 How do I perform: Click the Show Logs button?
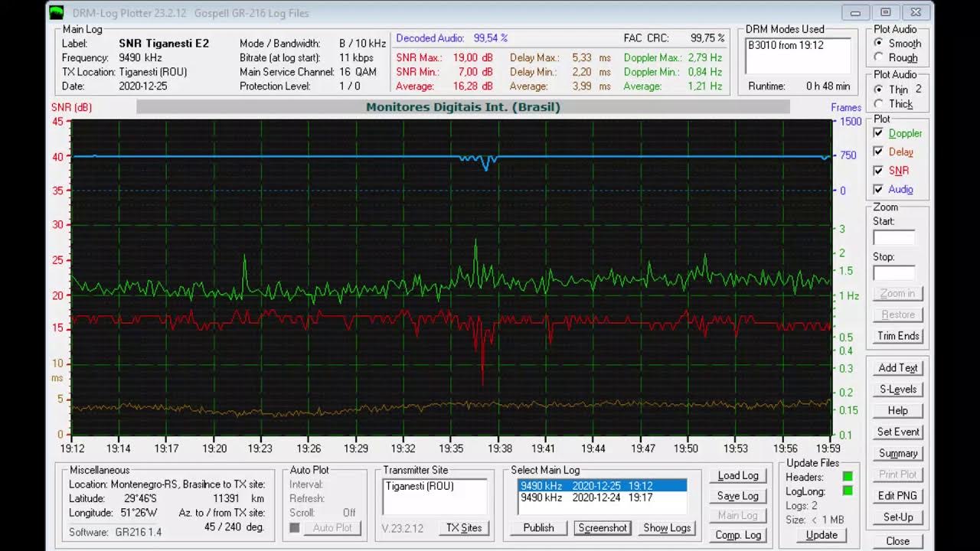(667, 528)
